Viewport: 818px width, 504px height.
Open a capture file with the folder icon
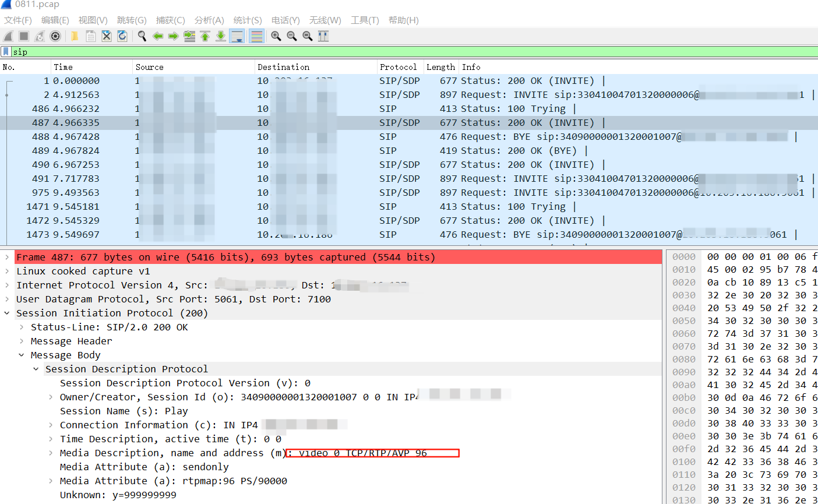pyautogui.click(x=75, y=36)
